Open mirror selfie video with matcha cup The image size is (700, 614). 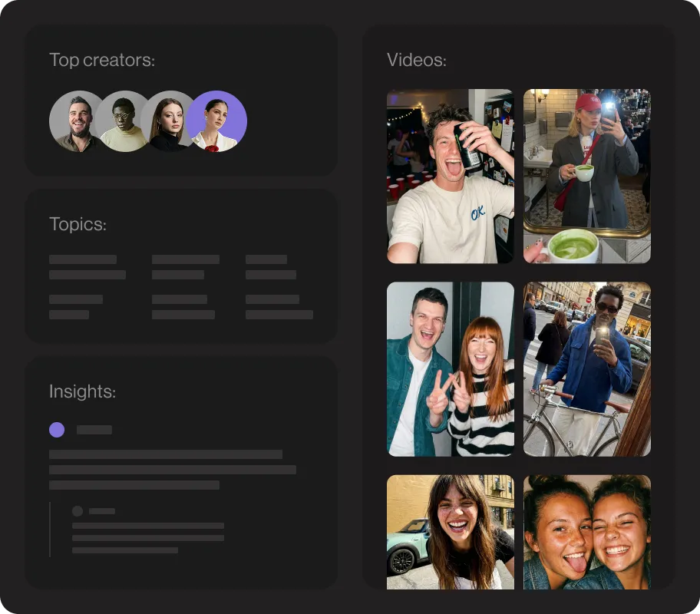coord(587,176)
